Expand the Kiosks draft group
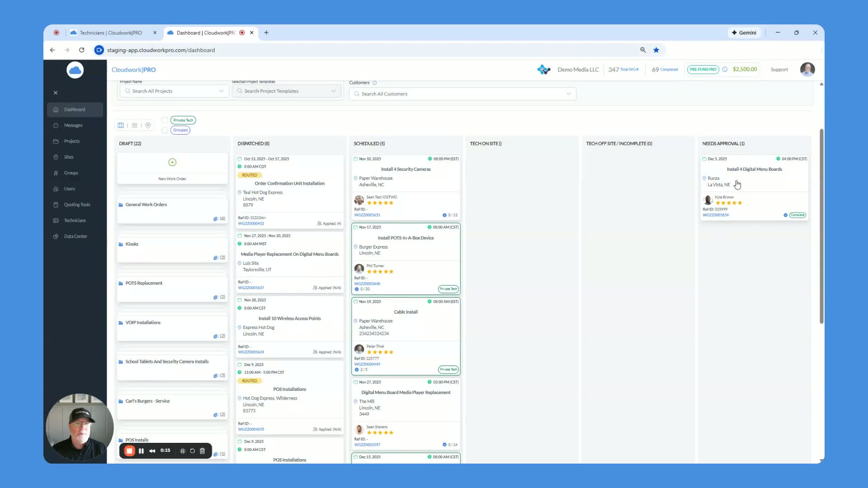Image resolution: width=868 pixels, height=488 pixels. pyautogui.click(x=172, y=249)
